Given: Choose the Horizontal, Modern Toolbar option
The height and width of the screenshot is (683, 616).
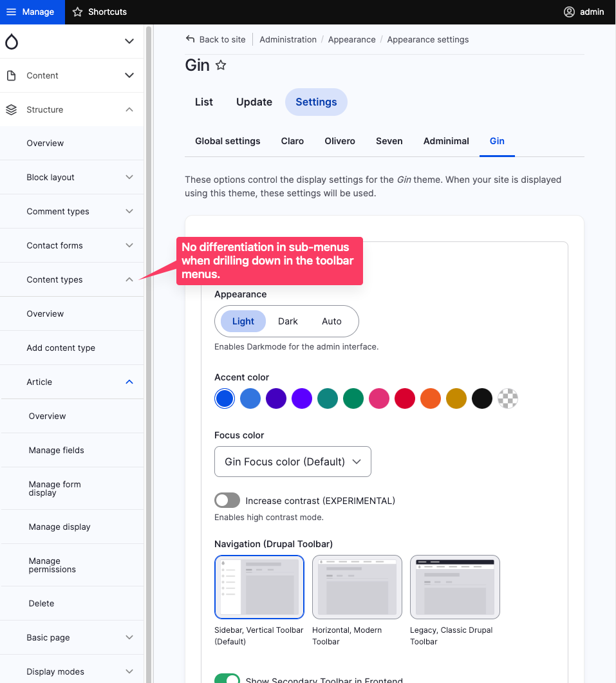Looking at the screenshot, I should coord(357,586).
